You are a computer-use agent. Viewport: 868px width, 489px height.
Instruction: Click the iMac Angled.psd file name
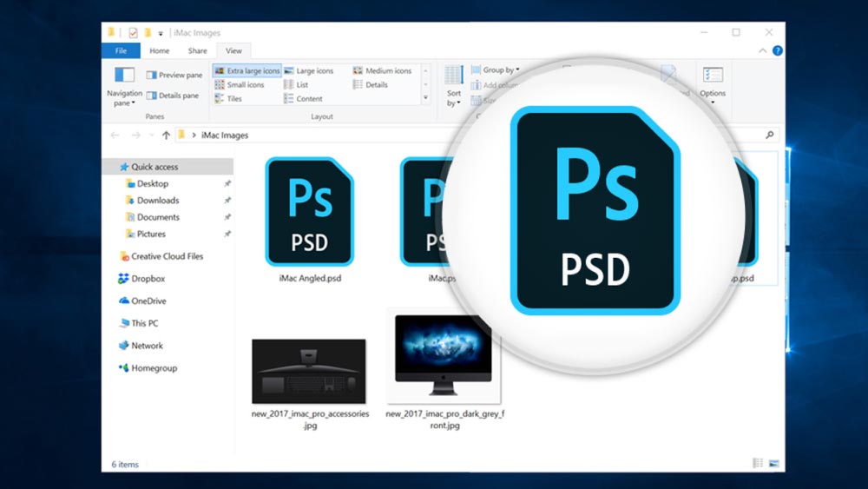coord(310,278)
